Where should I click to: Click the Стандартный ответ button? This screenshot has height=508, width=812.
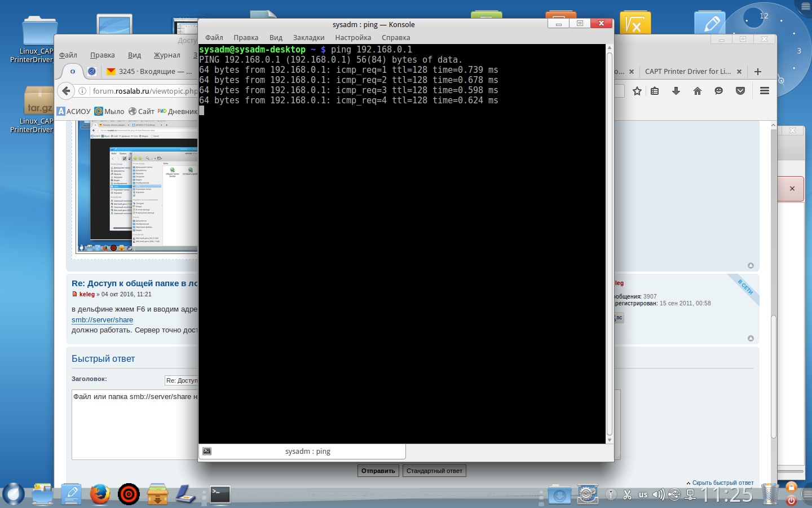434,471
